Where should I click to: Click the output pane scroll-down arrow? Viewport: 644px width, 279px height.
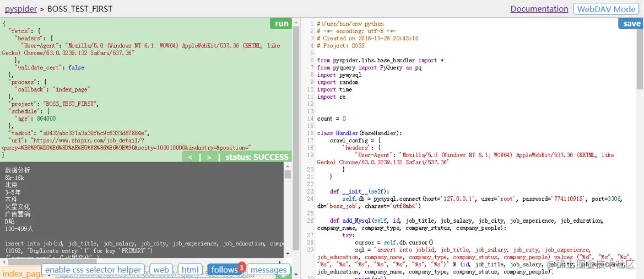288,254
